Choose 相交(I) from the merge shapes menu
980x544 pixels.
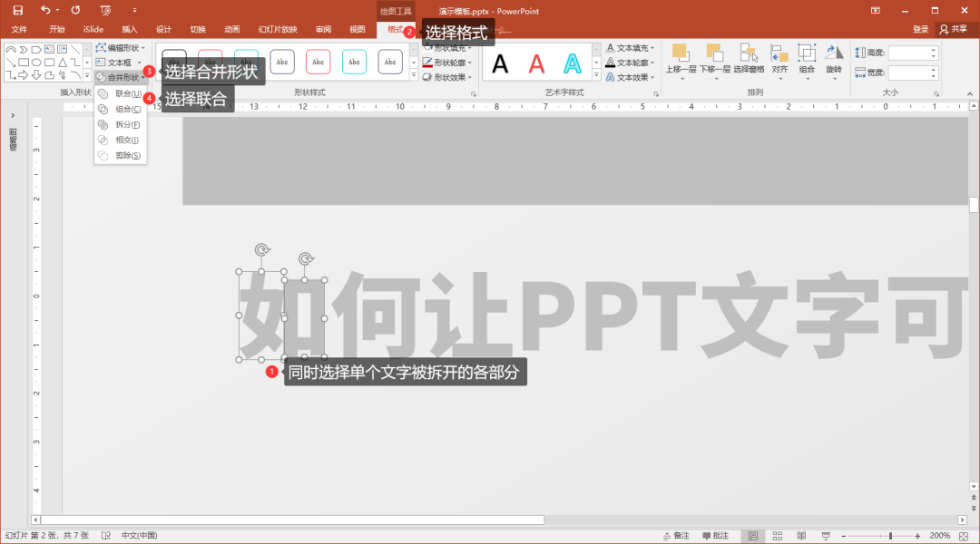click(x=121, y=140)
